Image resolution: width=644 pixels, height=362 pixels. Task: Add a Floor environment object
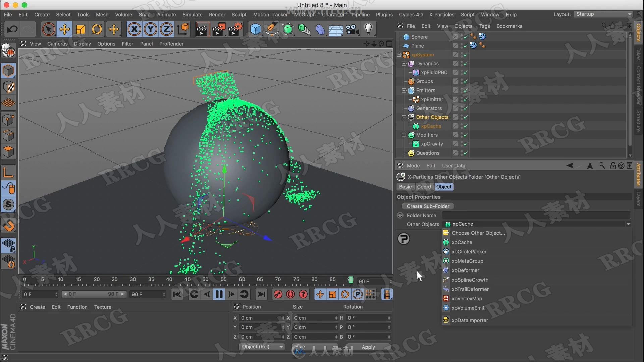(x=336, y=29)
